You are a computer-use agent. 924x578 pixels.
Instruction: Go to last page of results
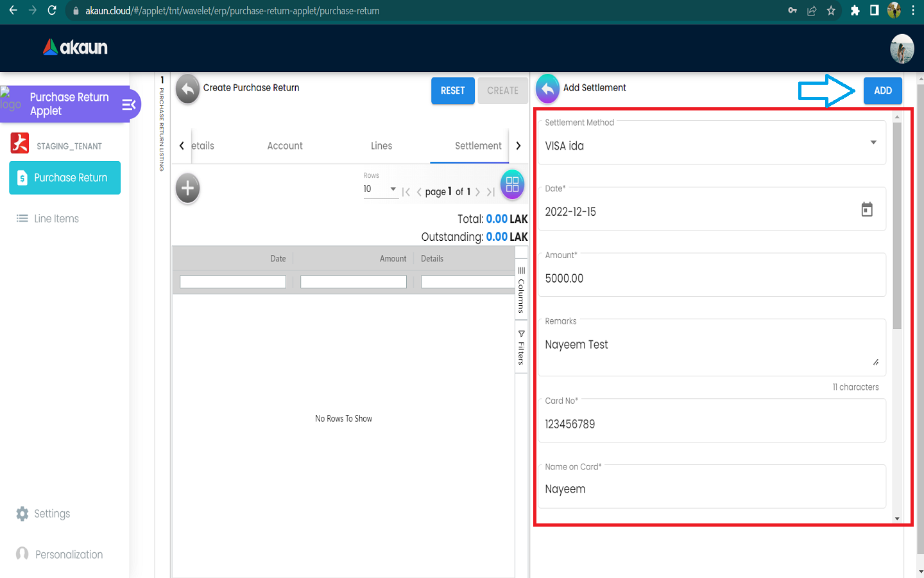coord(490,191)
